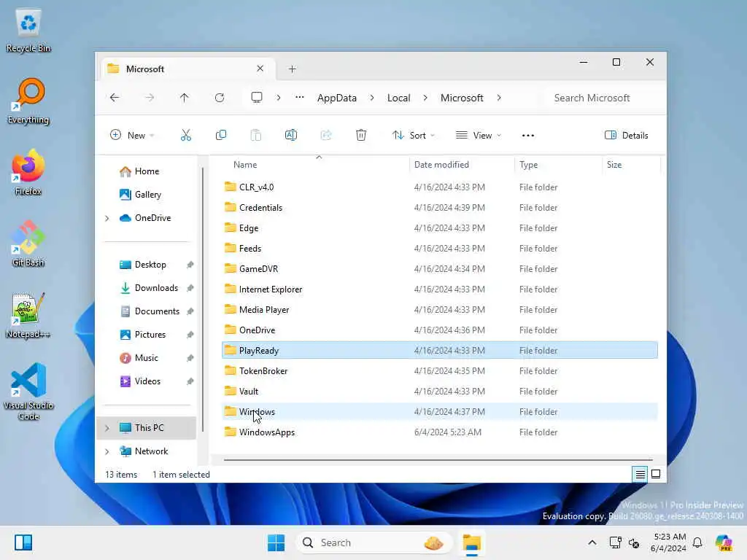Click the Cut scissors icon
Viewport: 747px width, 560px height.
(x=186, y=135)
